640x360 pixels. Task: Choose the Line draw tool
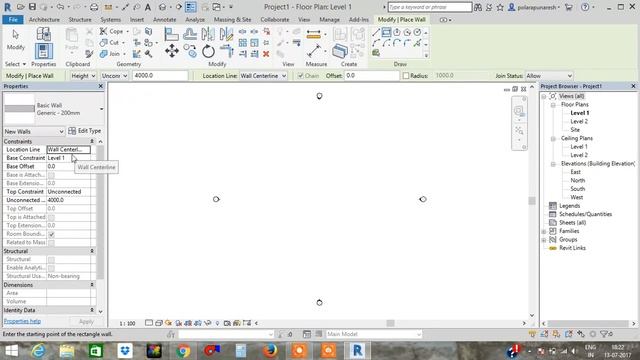coord(376,32)
